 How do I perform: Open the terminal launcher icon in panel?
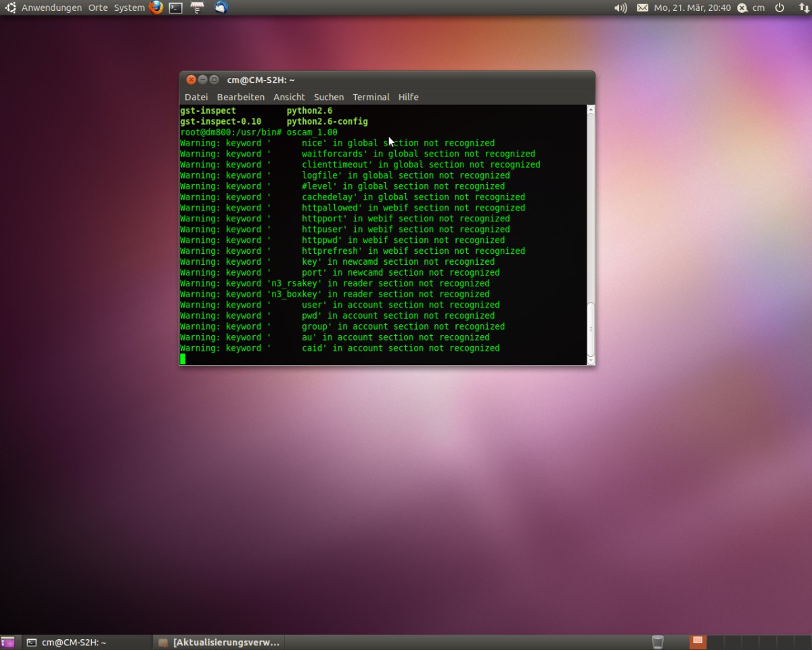point(176,7)
